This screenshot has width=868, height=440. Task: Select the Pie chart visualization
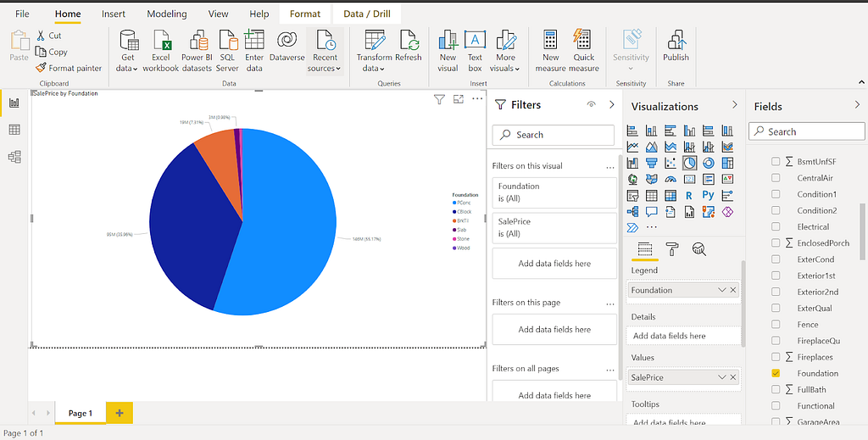[x=689, y=163]
